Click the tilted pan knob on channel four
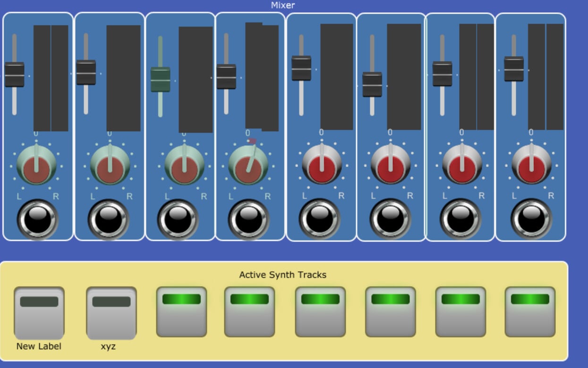This screenshot has height=368, width=588. coord(248,165)
